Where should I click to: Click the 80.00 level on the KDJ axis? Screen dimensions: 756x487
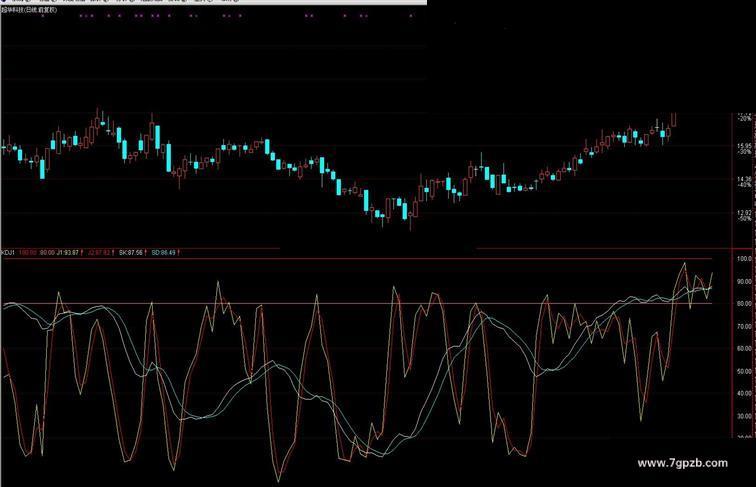pyautogui.click(x=745, y=304)
